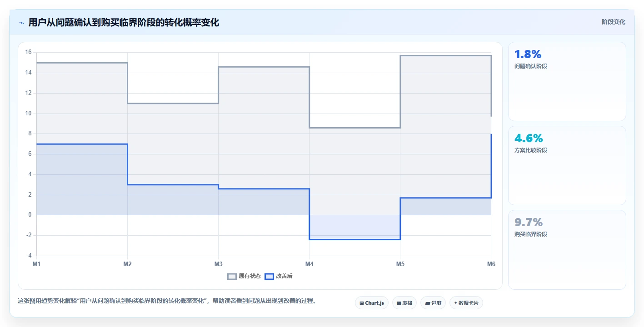Click the M6 x-axis label
Screen dimensions: 644x327
491,264
